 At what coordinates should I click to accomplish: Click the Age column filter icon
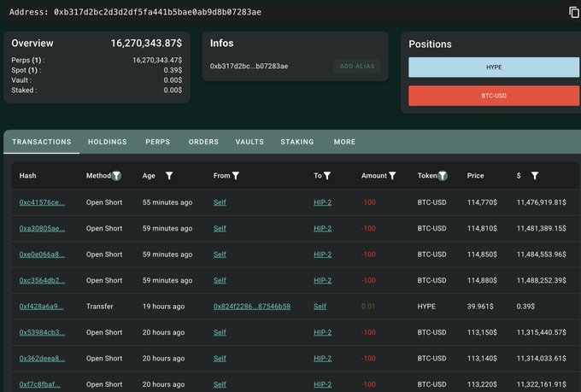click(169, 176)
